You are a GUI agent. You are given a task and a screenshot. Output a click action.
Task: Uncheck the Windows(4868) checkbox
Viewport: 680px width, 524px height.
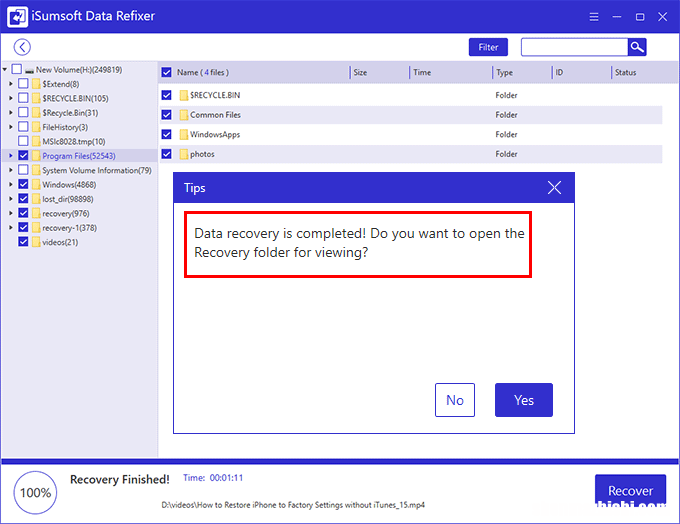click(x=23, y=184)
